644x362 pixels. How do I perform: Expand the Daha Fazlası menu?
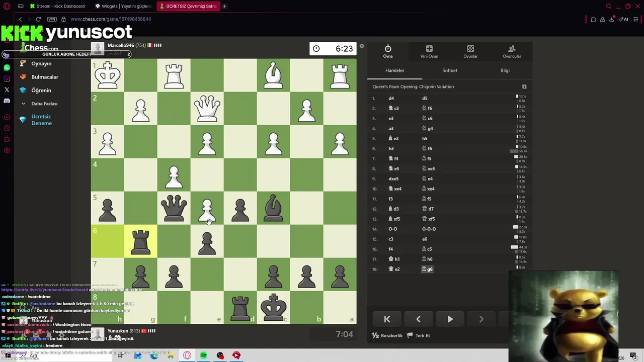(39, 104)
